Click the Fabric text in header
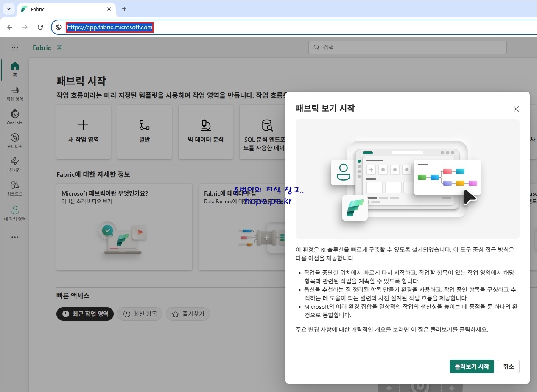This screenshot has height=392, width=537. click(x=42, y=48)
